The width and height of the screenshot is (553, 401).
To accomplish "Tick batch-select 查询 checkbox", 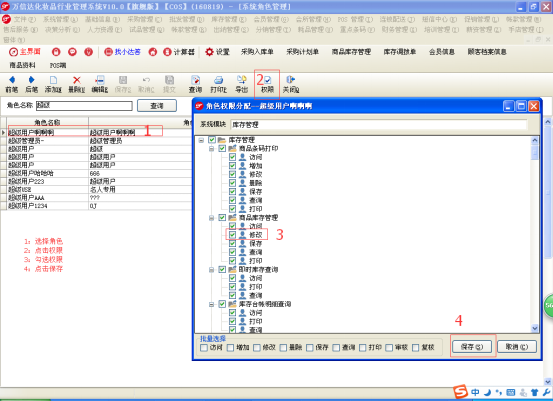I will click(x=336, y=348).
